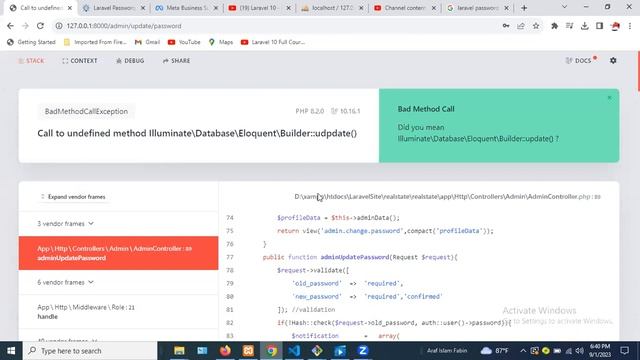Click the Laravel 10.16.1 version text
The width and height of the screenshot is (640, 360).
coord(346,111)
